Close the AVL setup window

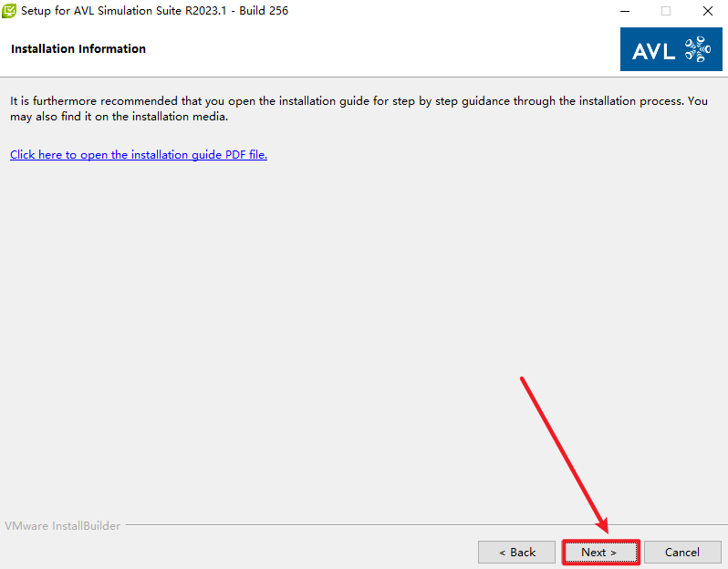(x=708, y=11)
